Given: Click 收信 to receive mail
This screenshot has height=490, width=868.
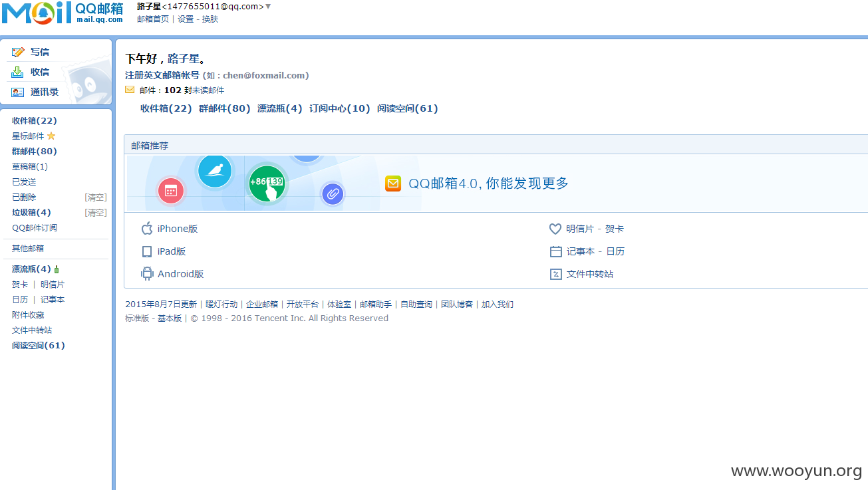Looking at the screenshot, I should [x=40, y=72].
